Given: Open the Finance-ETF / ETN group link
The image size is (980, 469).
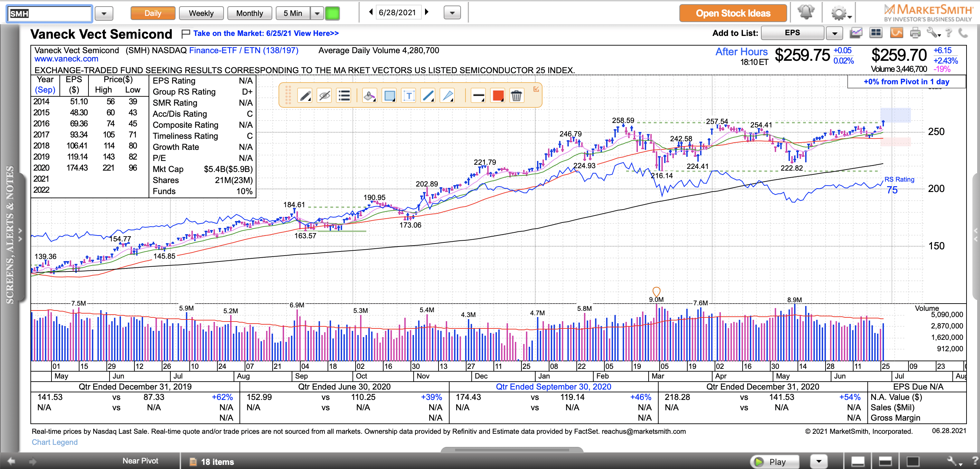Looking at the screenshot, I should pyautogui.click(x=244, y=50).
